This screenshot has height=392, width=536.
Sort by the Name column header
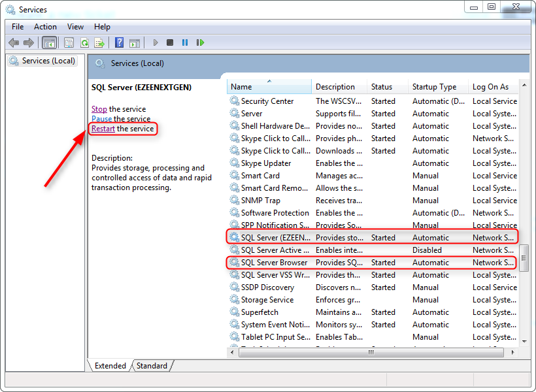269,87
